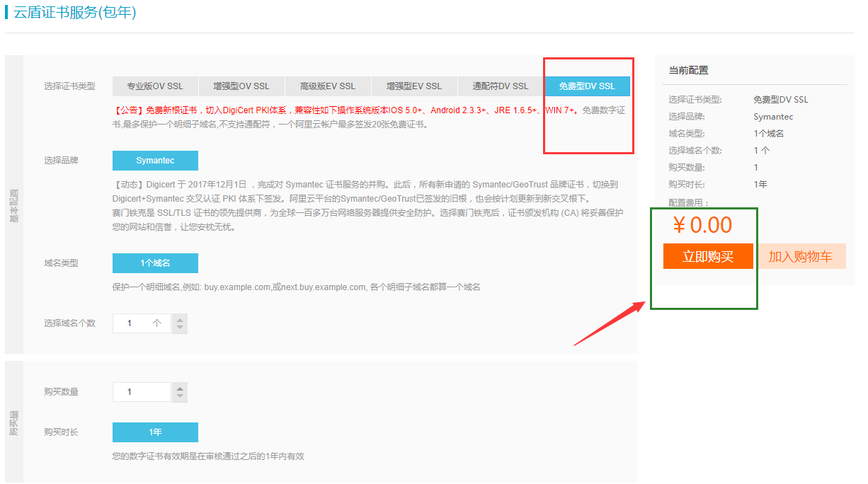This screenshot has width=868, height=484.
Task: Click the certificate validity note under 1年
Action: [x=208, y=456]
